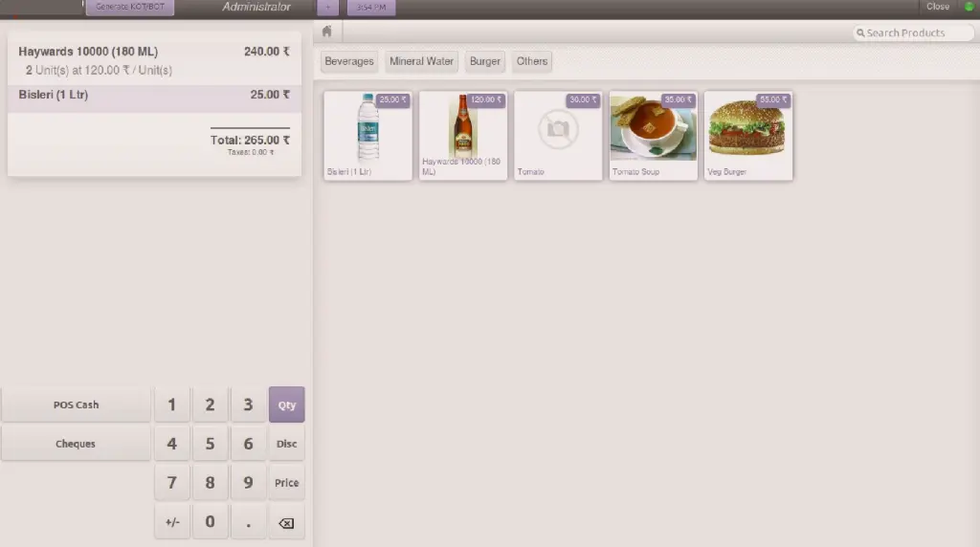Viewport: 980px width, 547px height.
Task: Add Haywards 10000 beer to order
Action: (463, 135)
